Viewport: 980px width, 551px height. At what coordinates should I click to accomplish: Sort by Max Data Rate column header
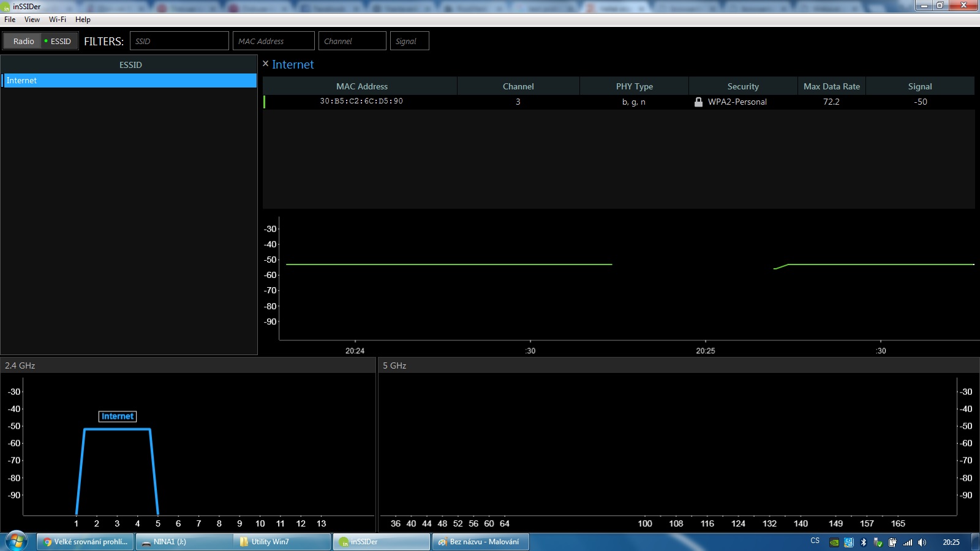(x=831, y=86)
